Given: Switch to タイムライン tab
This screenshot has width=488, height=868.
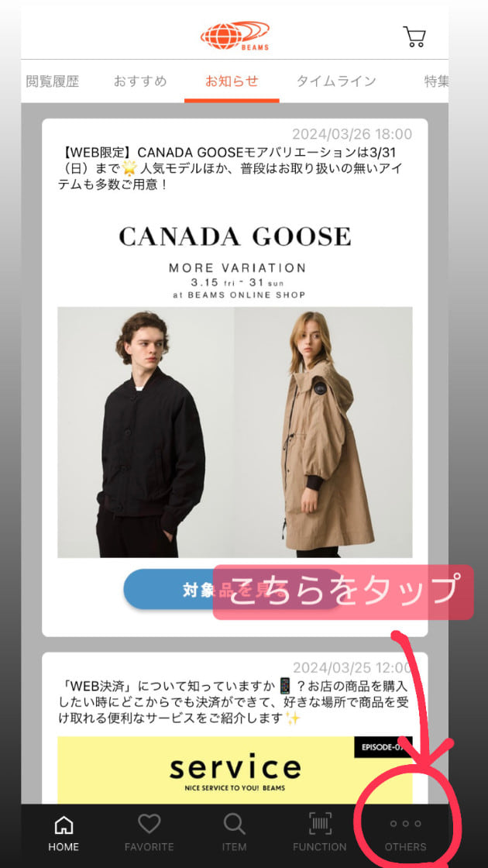Looking at the screenshot, I should (x=336, y=81).
